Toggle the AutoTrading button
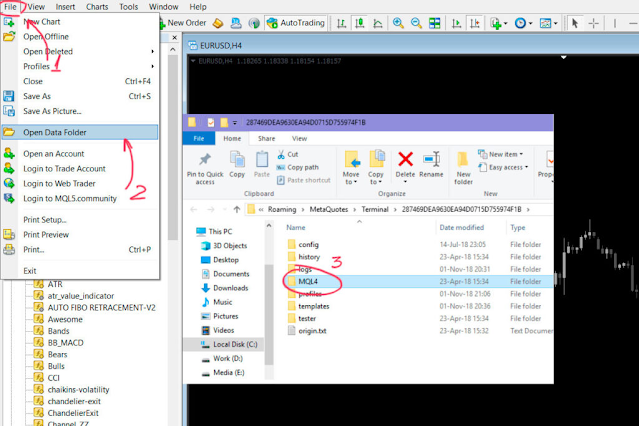 [x=296, y=23]
